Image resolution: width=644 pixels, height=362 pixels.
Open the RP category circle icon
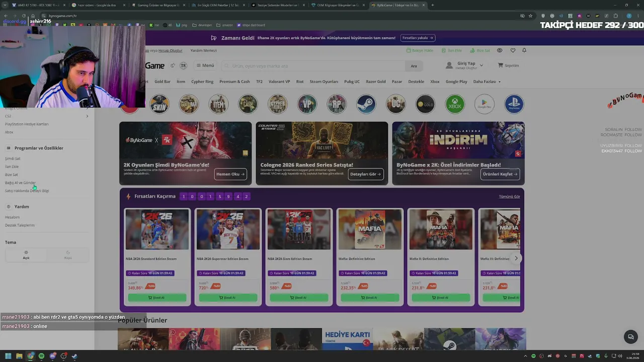pyautogui.click(x=337, y=104)
